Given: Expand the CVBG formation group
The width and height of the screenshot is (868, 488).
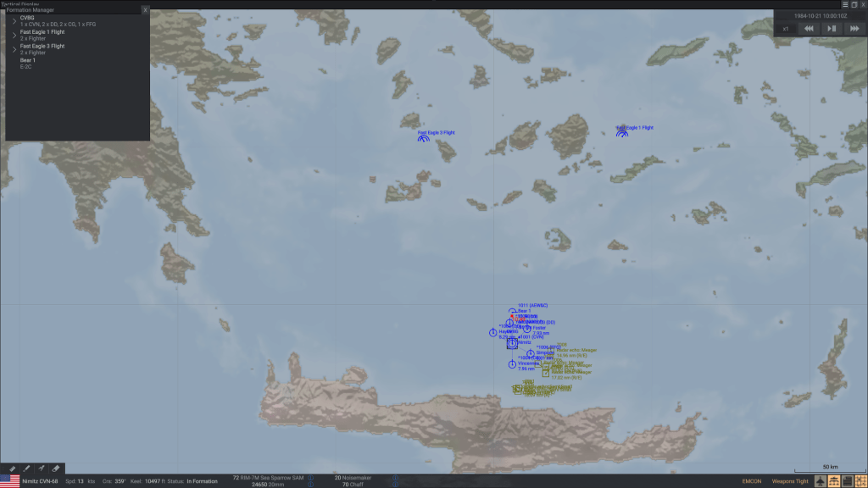Looking at the screenshot, I should click(14, 20).
